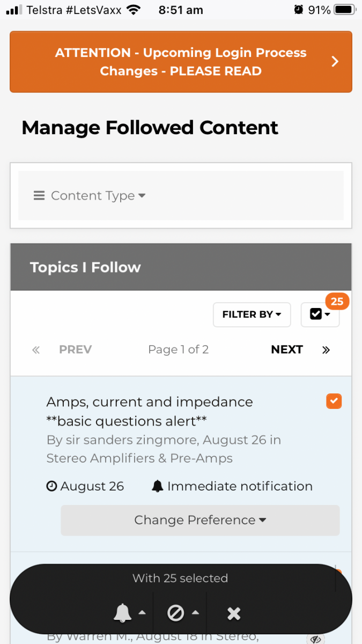Viewport: 362px width, 644px height.
Task: Open the FILTER BY dropdown
Action: click(252, 314)
